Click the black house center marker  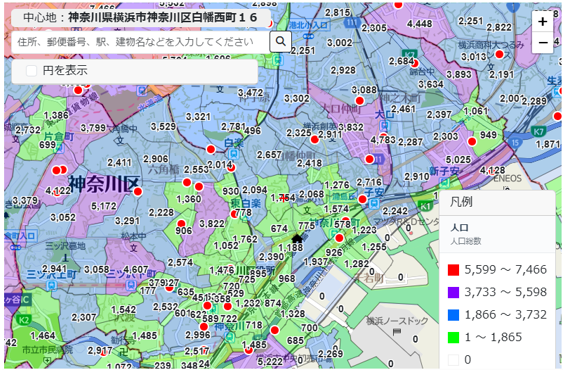click(297, 238)
